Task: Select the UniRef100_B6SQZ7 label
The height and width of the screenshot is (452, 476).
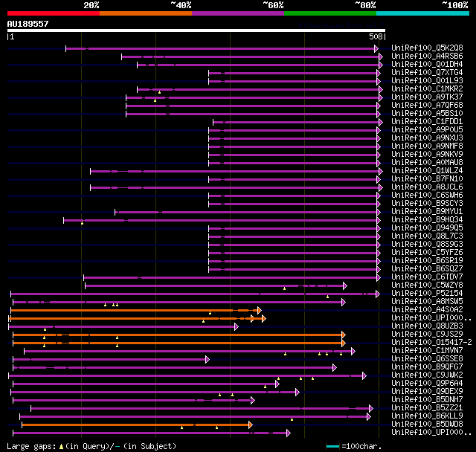Action: 427,269
